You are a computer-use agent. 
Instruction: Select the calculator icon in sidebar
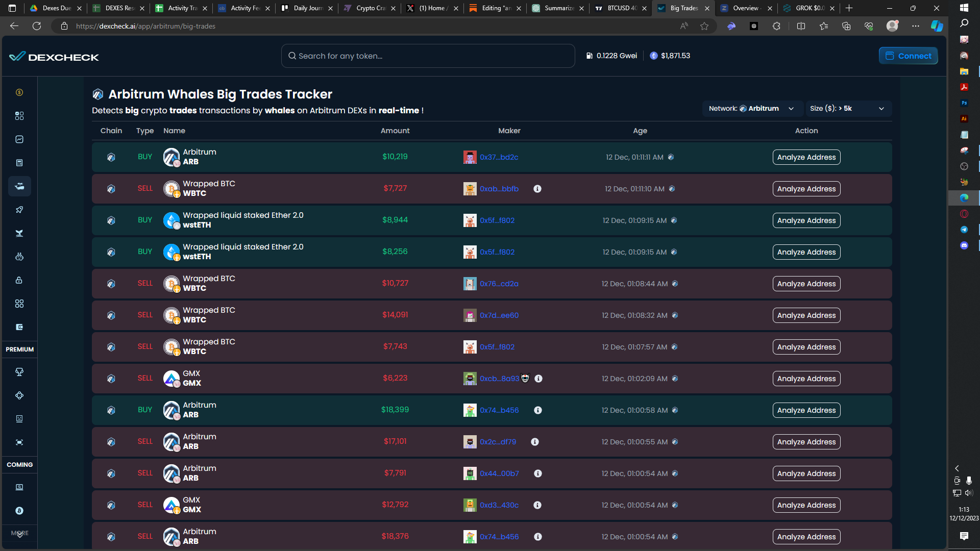pos(19,163)
